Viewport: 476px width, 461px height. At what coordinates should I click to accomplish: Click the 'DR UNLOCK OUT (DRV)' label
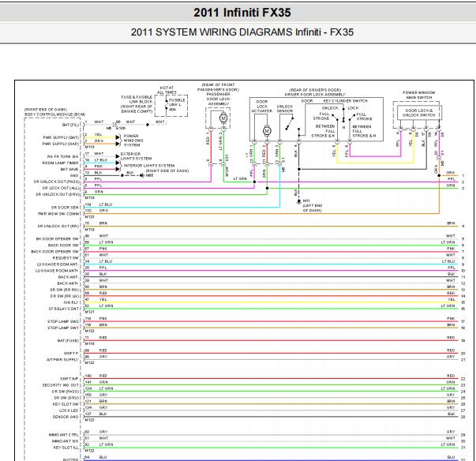point(58,194)
